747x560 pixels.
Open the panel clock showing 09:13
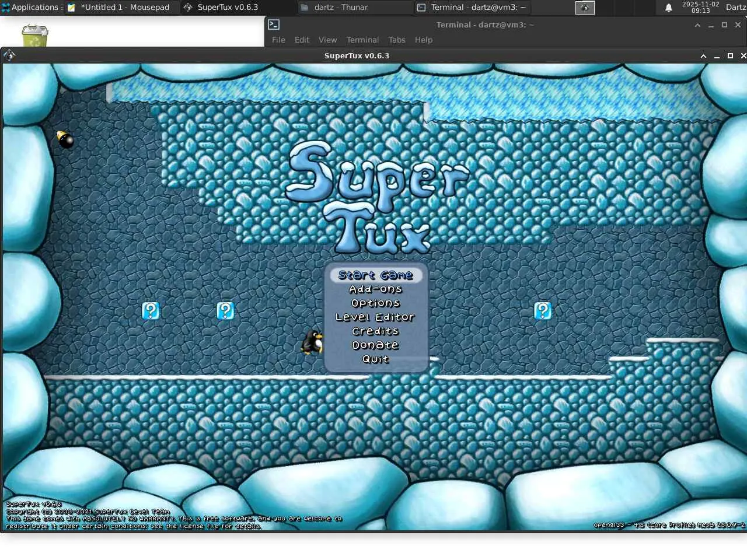pos(701,8)
